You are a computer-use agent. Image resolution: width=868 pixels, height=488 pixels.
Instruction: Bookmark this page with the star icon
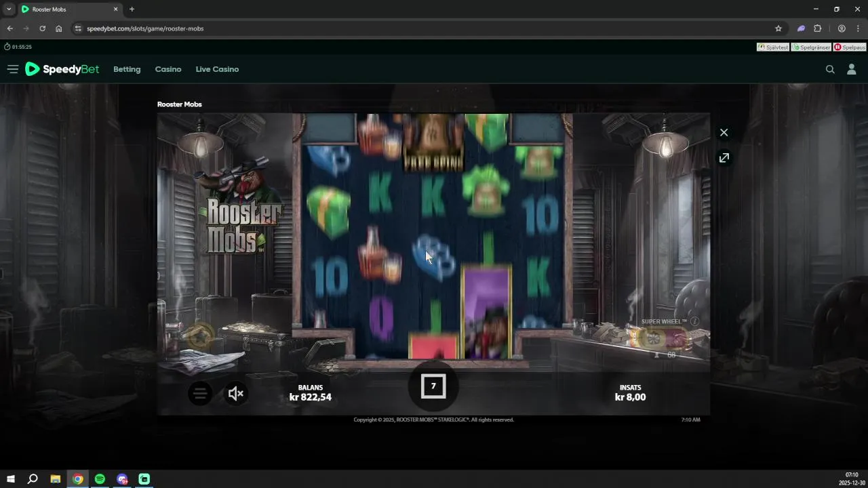[778, 28]
